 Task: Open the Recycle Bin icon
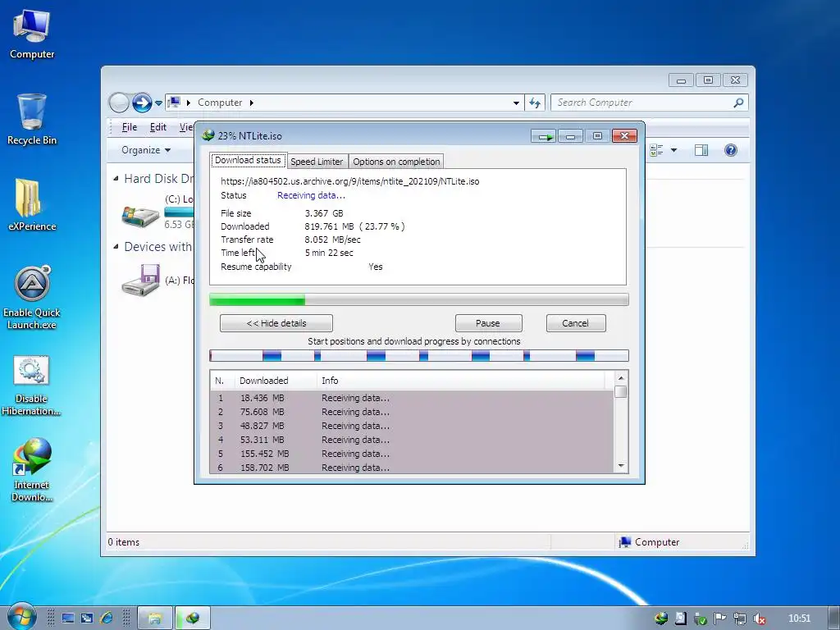(32, 119)
